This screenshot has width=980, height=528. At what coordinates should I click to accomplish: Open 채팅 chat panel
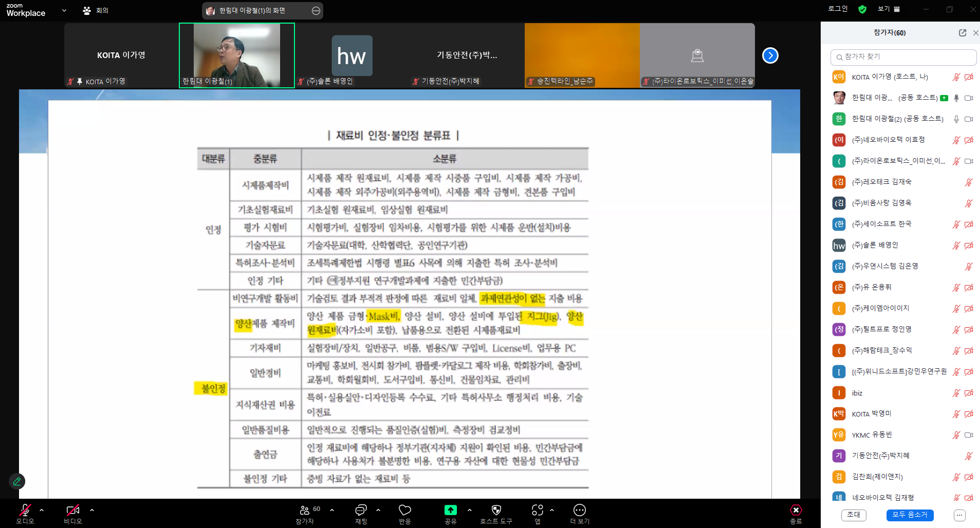click(361, 514)
